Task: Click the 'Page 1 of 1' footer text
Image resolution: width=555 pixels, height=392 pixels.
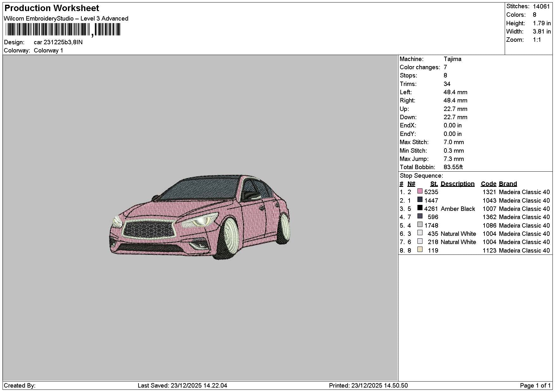Action: tap(535, 386)
